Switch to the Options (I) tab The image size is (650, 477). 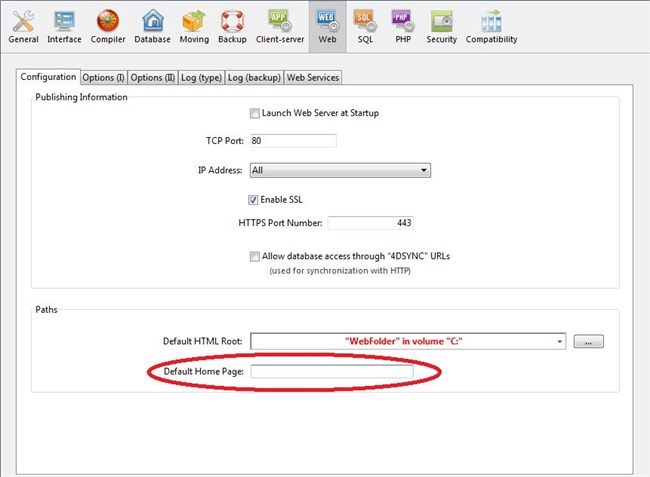[x=103, y=77]
